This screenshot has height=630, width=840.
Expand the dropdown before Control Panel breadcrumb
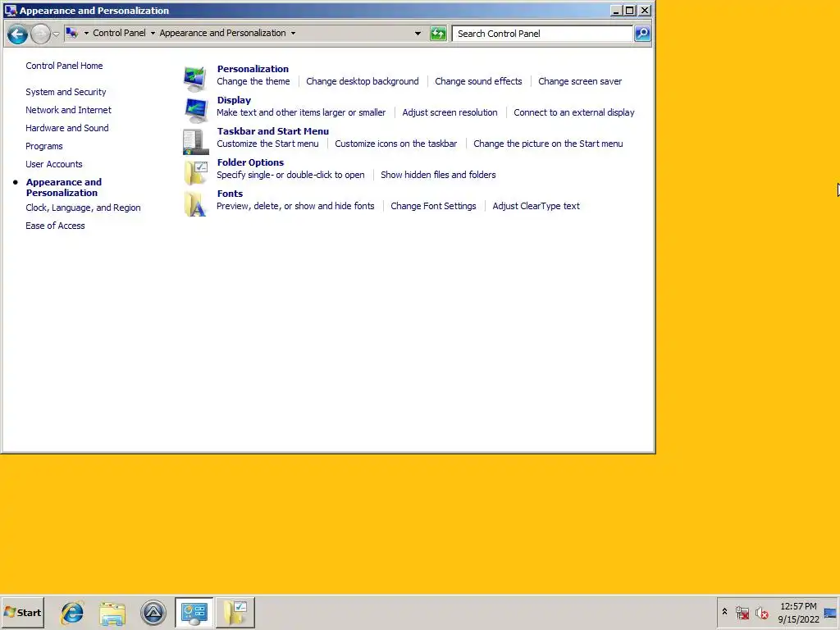[86, 33]
